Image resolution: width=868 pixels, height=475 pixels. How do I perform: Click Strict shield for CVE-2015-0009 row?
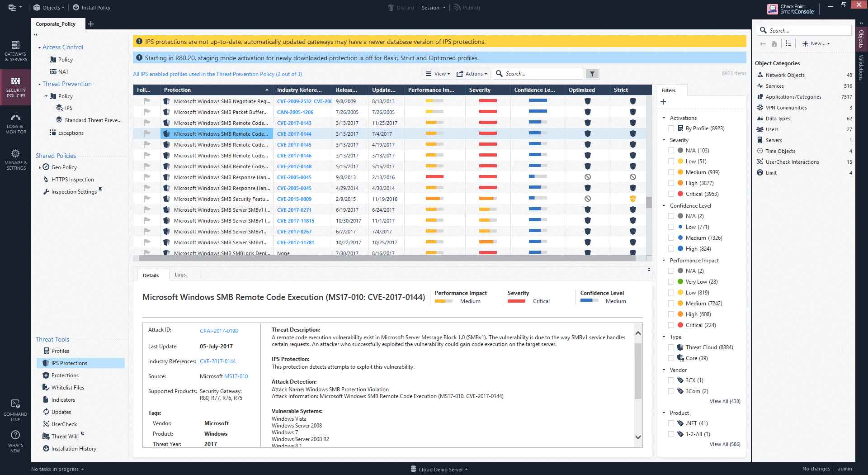click(x=633, y=199)
